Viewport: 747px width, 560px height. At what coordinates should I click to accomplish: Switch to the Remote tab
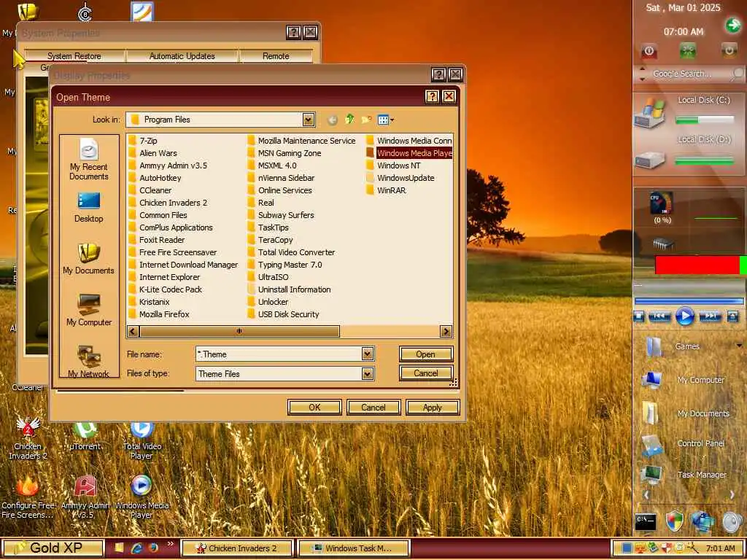click(x=276, y=55)
